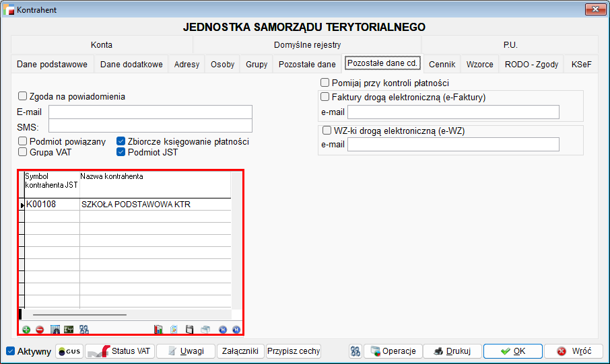This screenshot has height=364, width=610.
Task: Click the Status VAT button
Action: [x=119, y=351]
